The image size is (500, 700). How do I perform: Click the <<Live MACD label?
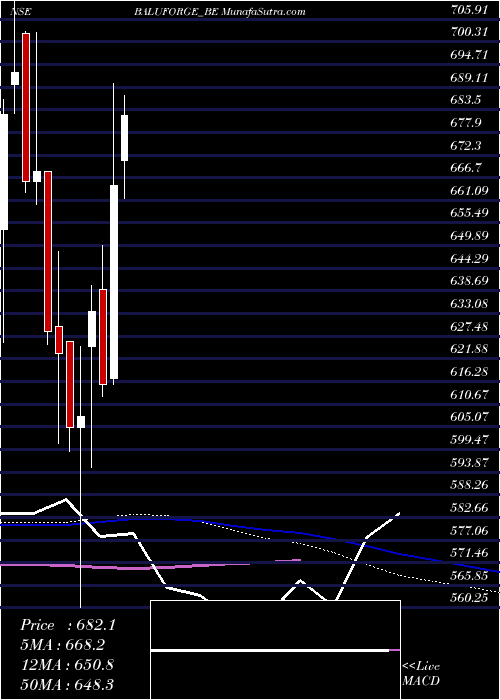point(421,673)
